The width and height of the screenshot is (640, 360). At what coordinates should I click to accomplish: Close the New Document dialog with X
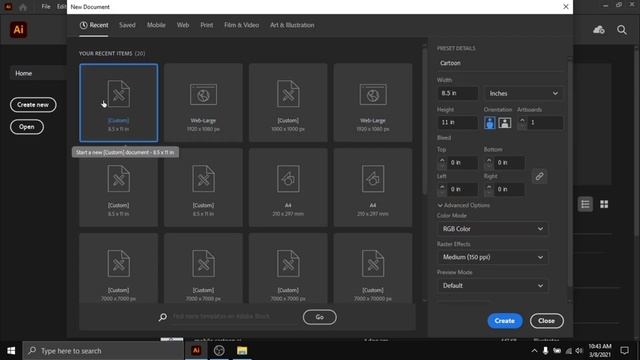pos(566,7)
